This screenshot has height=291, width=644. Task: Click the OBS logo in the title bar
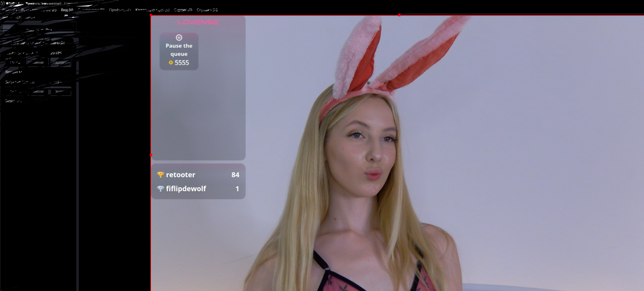click(x=3, y=3)
